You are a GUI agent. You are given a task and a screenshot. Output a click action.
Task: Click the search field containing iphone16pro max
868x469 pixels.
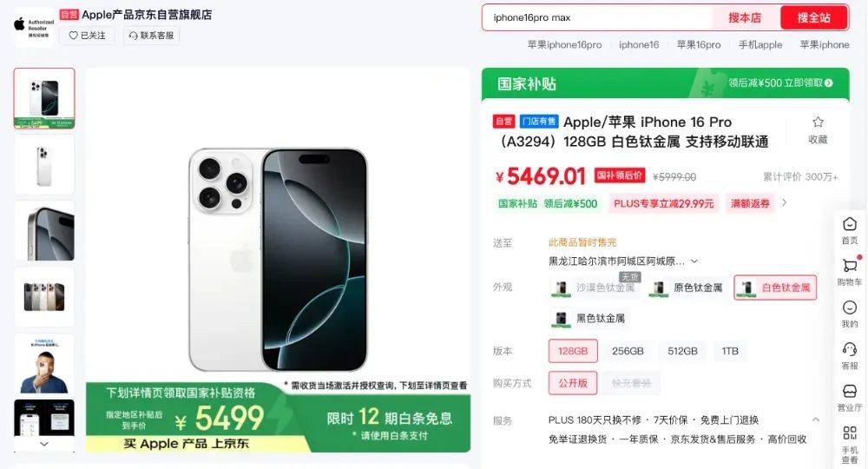point(598,17)
